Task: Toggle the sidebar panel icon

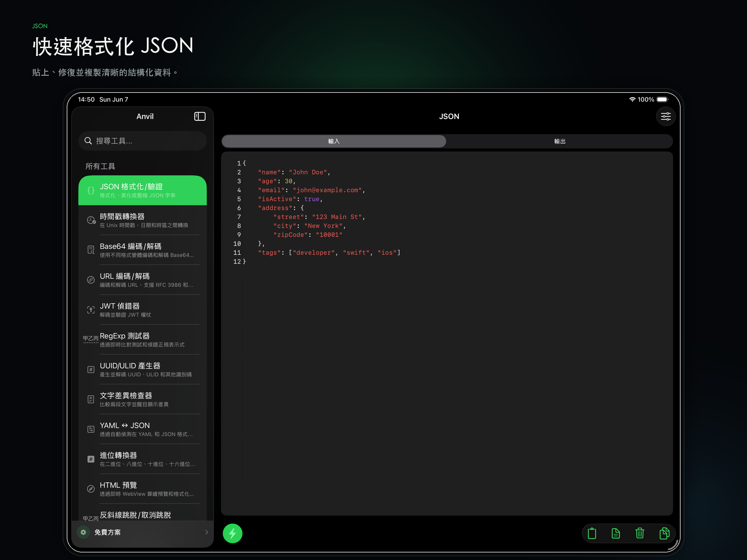Action: (x=200, y=116)
